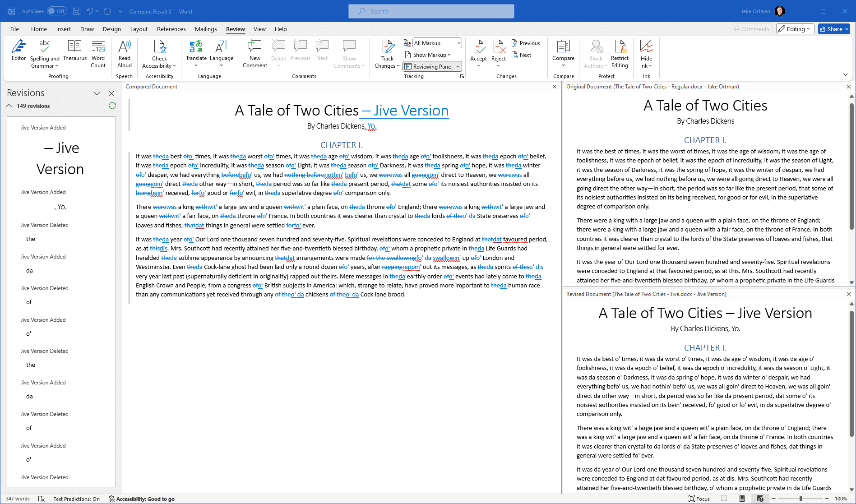Switch to Read Mode view
Screen dimensions: 856x504
pos(724,499)
